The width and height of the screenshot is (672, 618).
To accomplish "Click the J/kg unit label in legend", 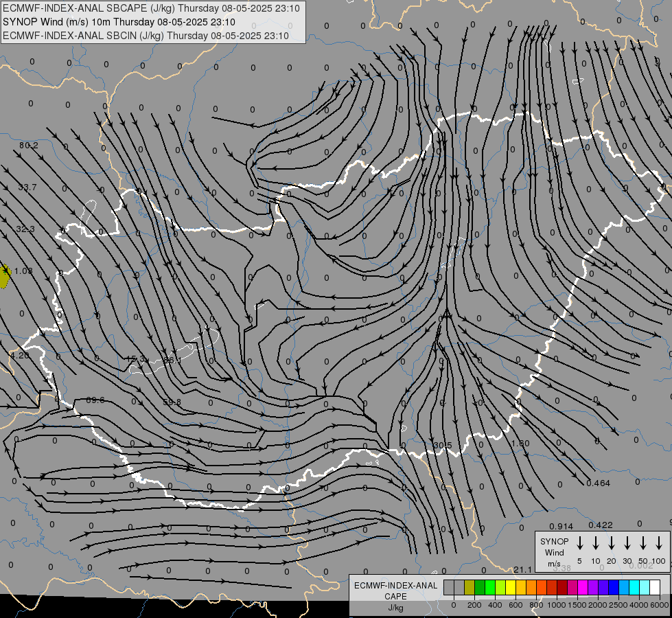I will 395,608.
